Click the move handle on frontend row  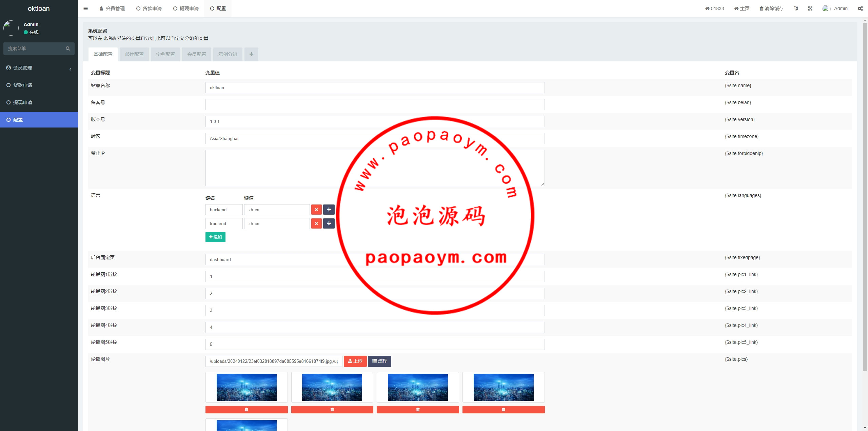click(x=329, y=223)
